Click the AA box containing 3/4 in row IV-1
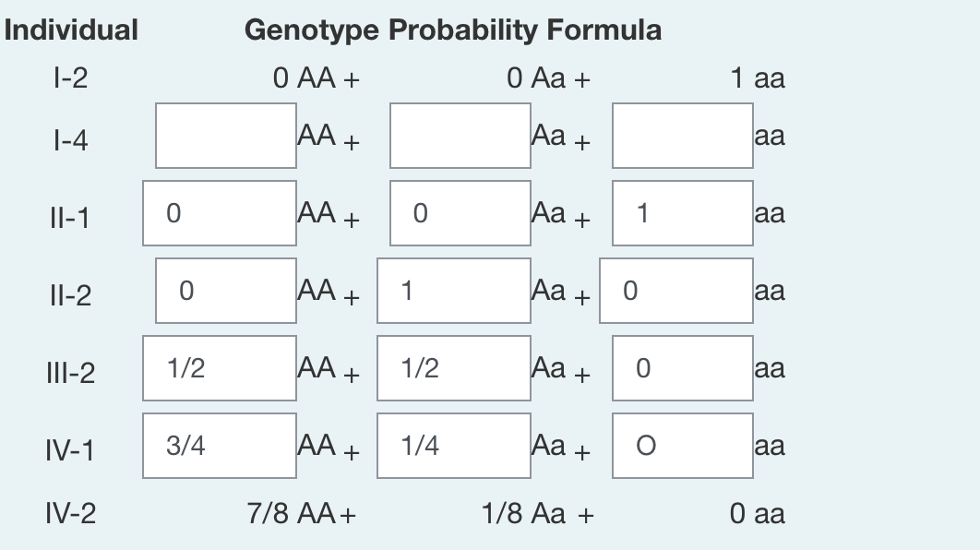The height and width of the screenshot is (550, 980). (x=219, y=445)
